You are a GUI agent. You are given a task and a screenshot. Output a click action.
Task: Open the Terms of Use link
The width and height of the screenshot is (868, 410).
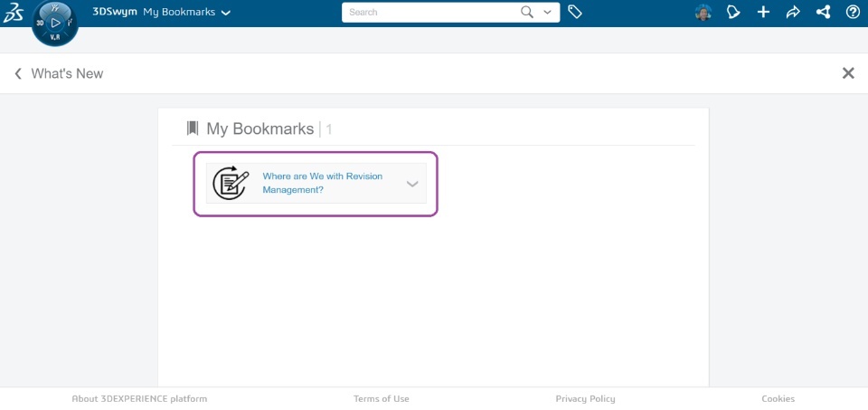point(382,399)
